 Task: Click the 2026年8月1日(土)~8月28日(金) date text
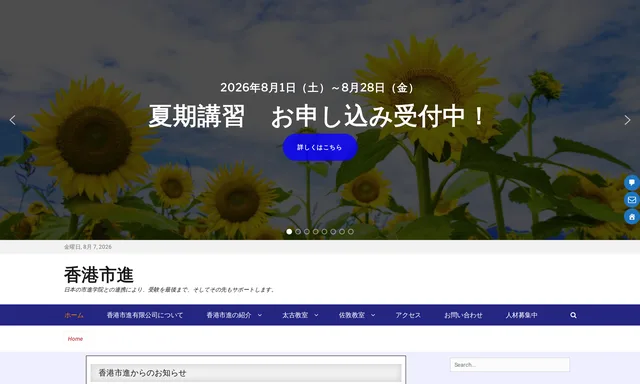(x=318, y=87)
